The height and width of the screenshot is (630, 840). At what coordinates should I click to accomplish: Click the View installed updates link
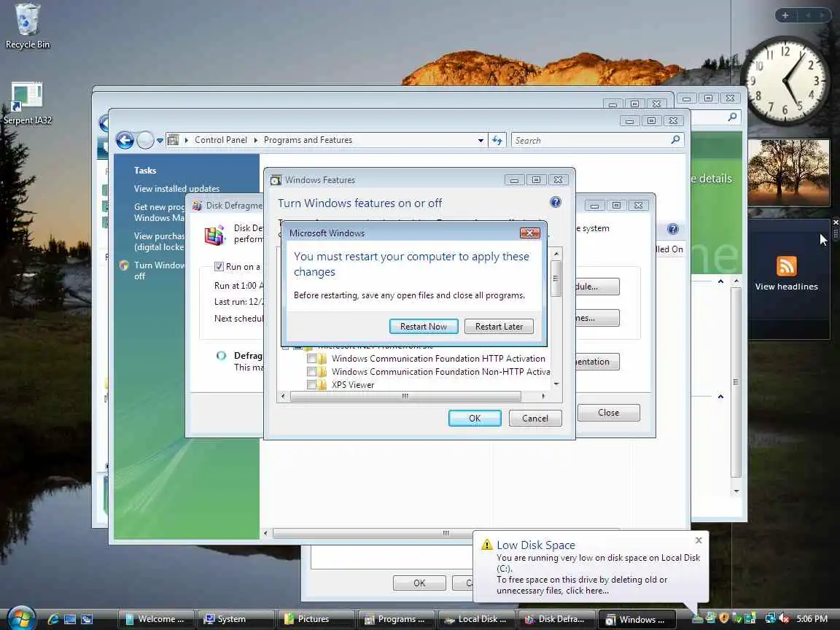click(x=176, y=189)
